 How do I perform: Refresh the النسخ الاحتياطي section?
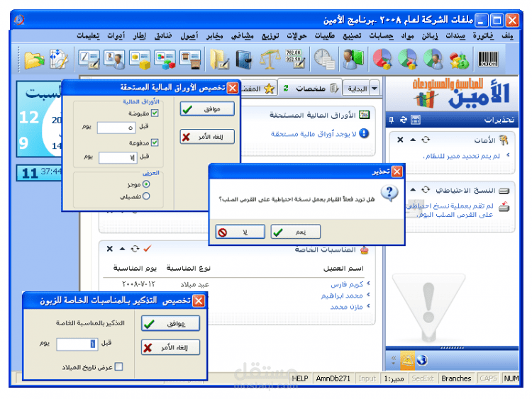(426, 190)
